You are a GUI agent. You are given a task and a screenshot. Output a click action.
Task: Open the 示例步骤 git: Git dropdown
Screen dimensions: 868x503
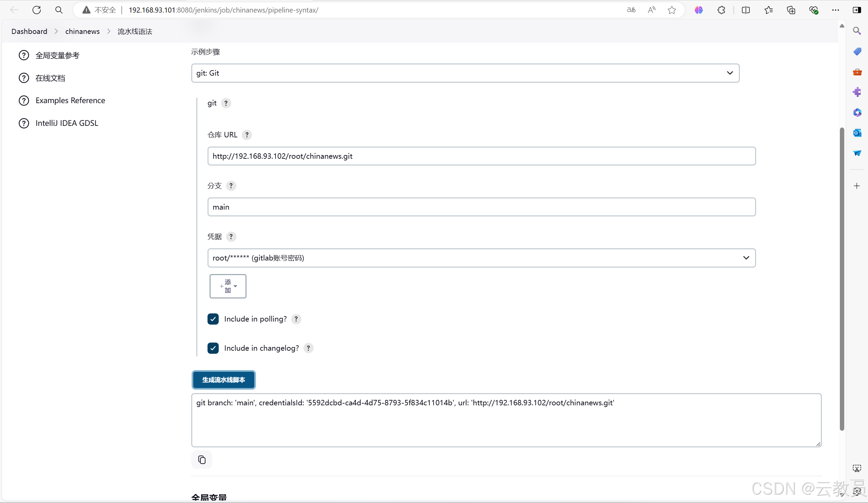465,73
